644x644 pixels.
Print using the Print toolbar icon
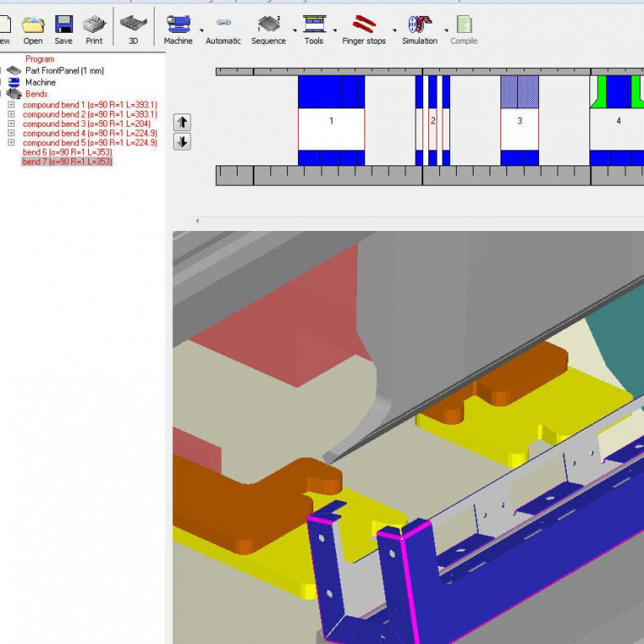click(x=94, y=25)
